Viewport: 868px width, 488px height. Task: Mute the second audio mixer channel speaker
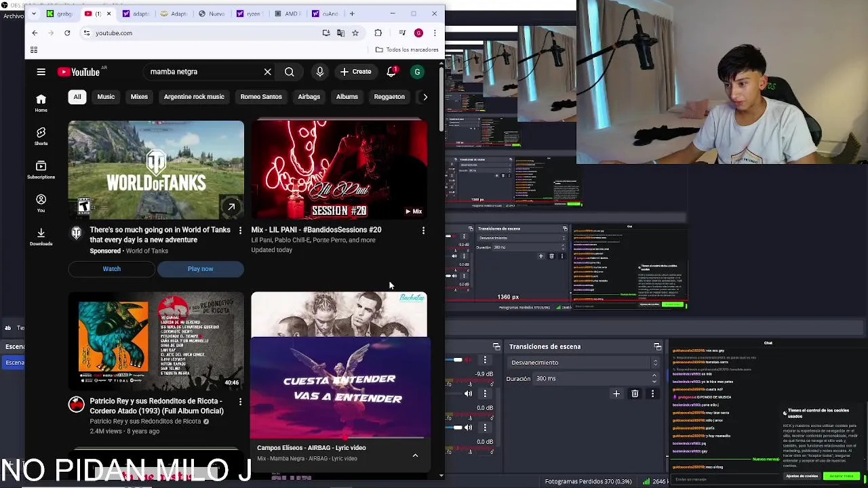(x=468, y=394)
